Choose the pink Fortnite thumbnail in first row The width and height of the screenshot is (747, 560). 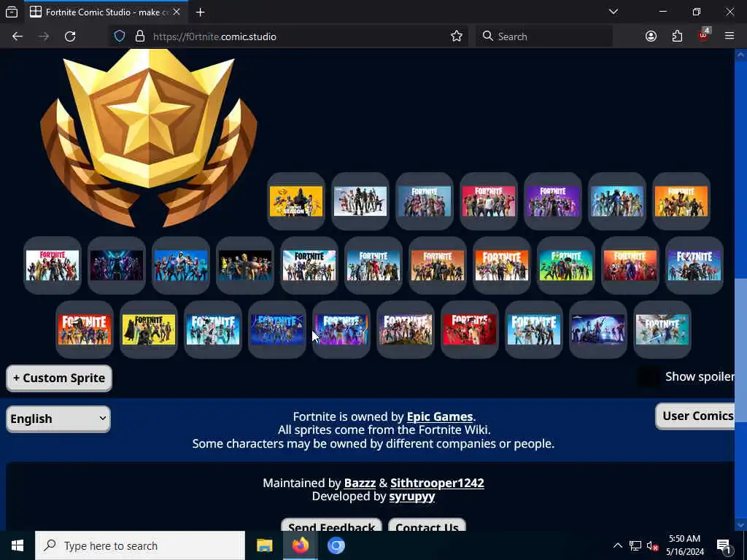[488, 201]
